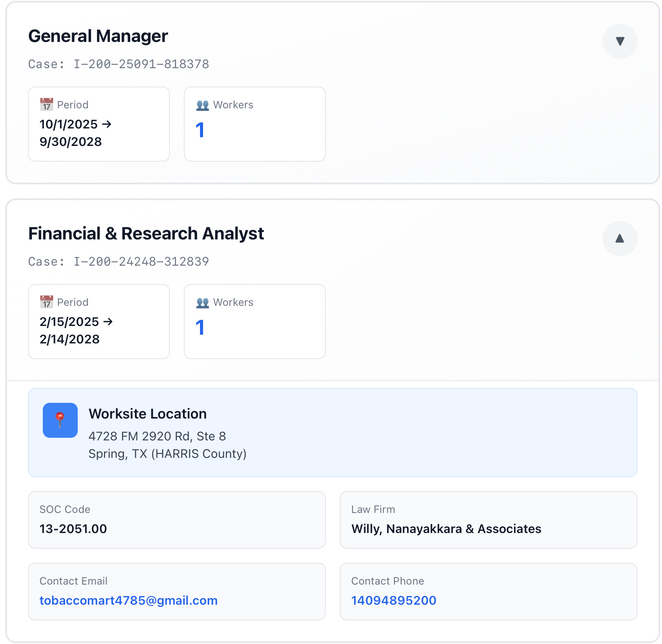Click period 10/1/2025 to 9/30/2028 box

pyautogui.click(x=99, y=124)
